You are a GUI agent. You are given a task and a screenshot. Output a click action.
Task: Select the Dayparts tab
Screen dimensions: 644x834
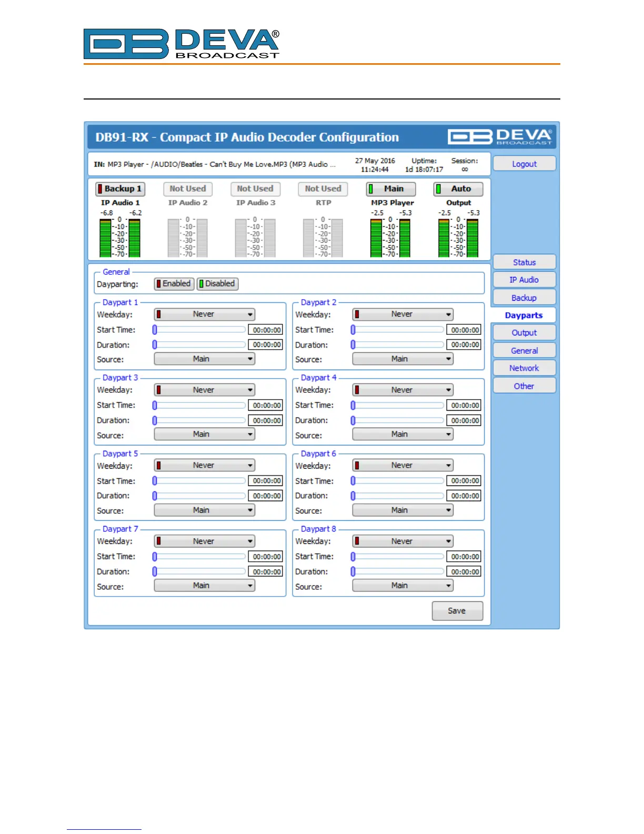(x=524, y=315)
